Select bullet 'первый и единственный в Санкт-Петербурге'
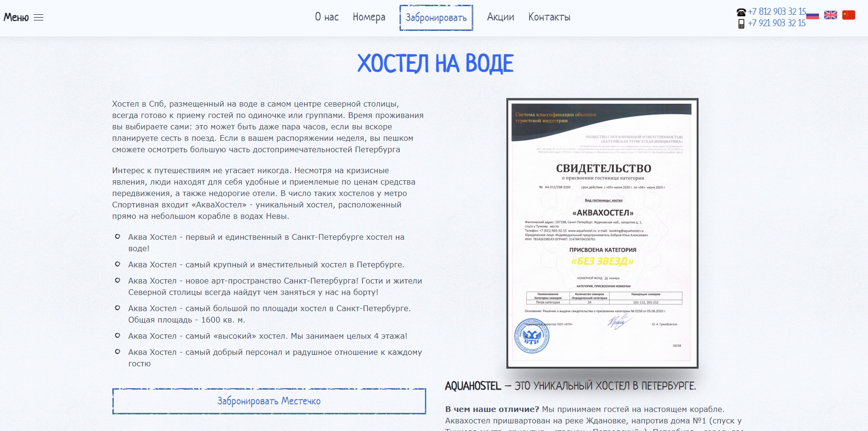868x431 pixels. (266, 243)
